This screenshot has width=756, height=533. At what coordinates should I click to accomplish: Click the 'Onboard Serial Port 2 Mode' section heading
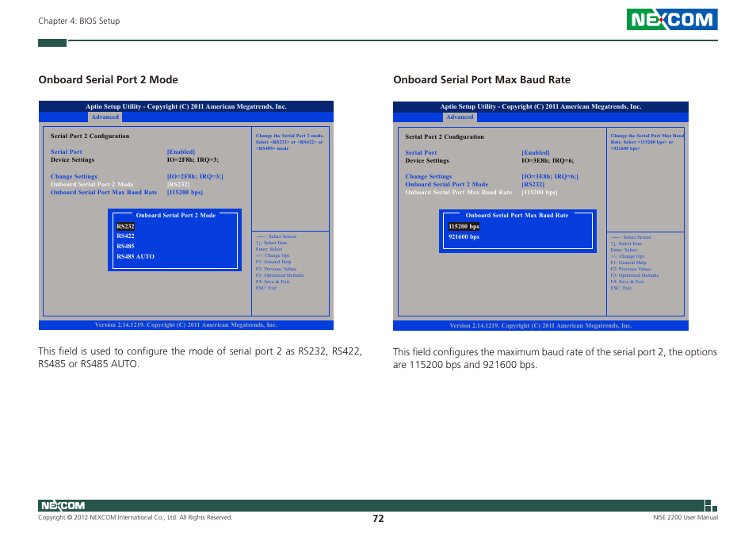click(x=108, y=79)
